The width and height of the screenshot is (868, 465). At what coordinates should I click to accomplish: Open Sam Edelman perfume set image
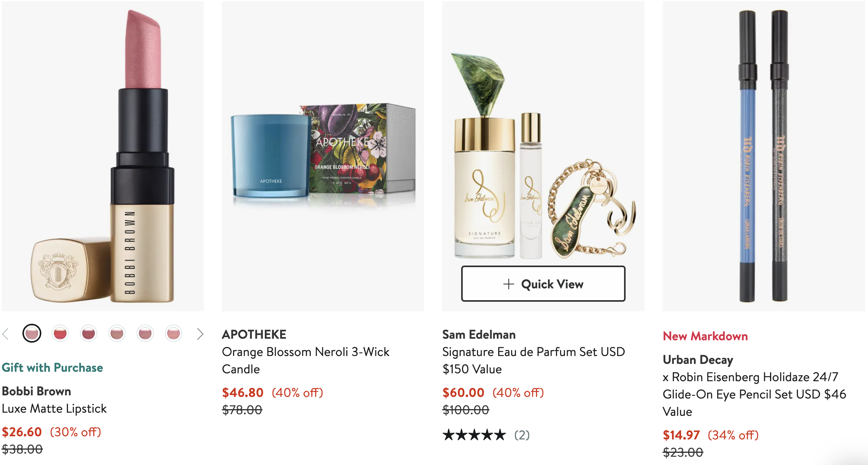point(543,134)
